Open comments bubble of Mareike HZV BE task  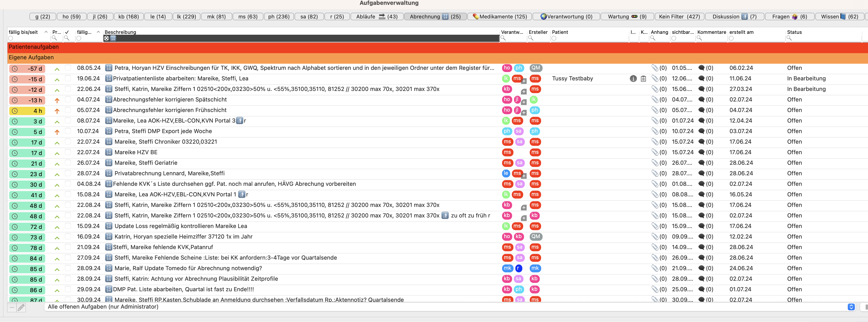coord(702,152)
